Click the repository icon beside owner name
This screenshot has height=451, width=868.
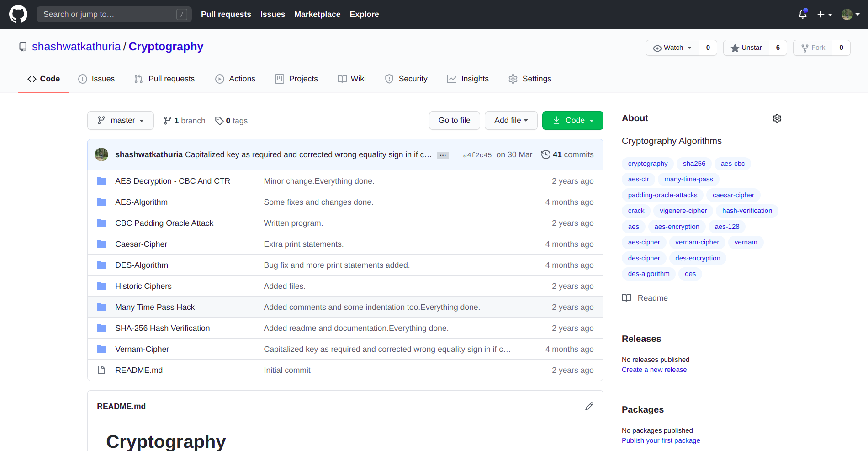tap(23, 47)
